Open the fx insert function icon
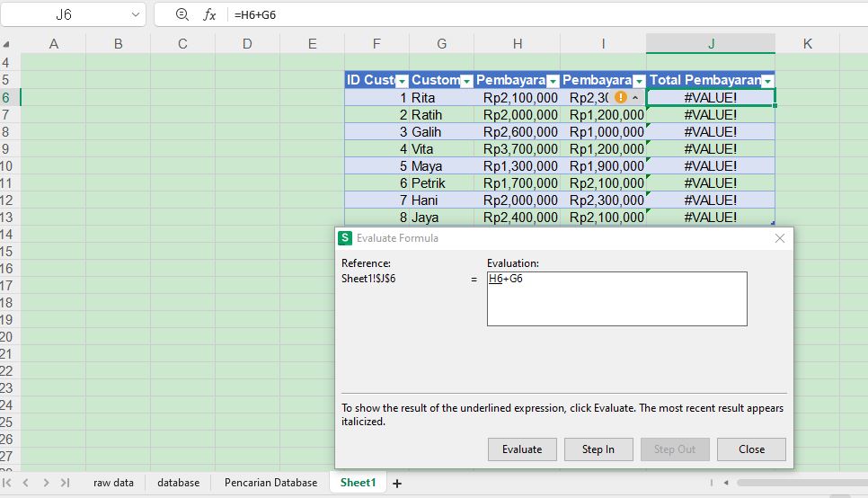The width and height of the screenshot is (868, 498). coord(209,14)
